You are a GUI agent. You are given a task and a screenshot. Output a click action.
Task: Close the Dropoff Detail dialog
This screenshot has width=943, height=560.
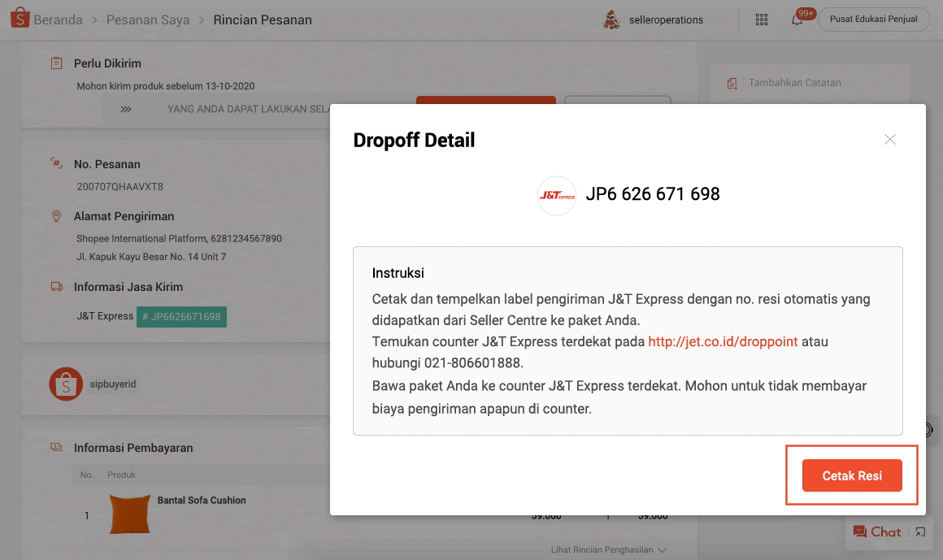890,140
